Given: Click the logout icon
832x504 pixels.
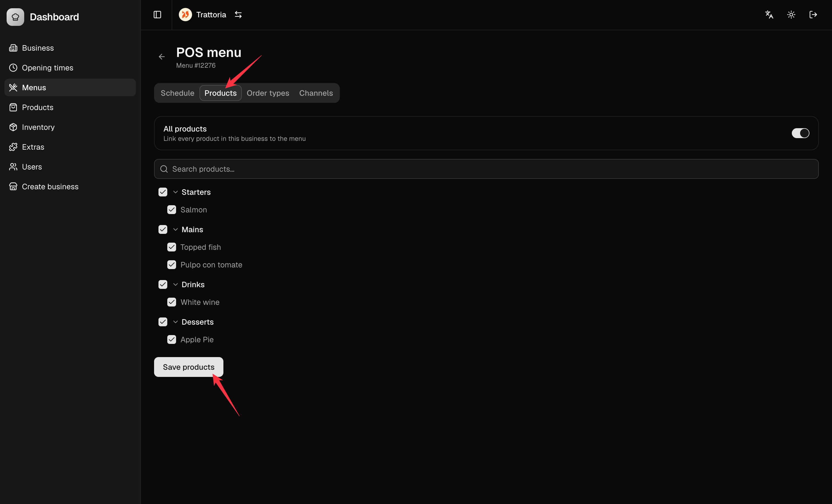Looking at the screenshot, I should point(813,15).
